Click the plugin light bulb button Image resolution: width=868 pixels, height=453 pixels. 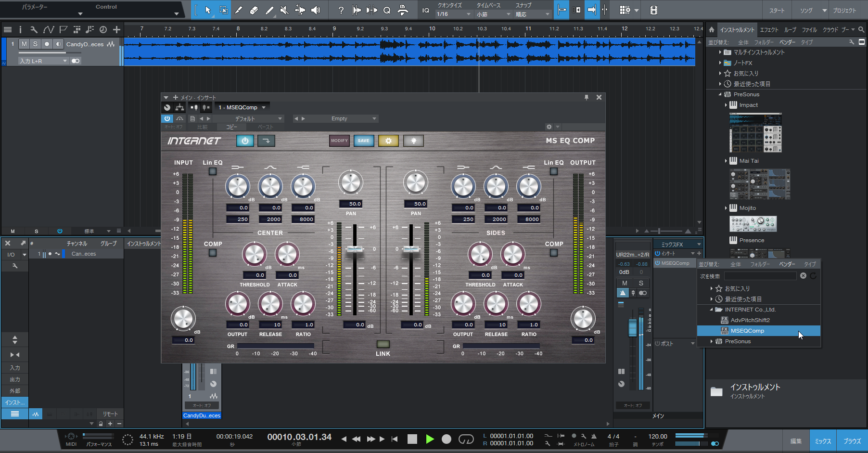point(413,141)
